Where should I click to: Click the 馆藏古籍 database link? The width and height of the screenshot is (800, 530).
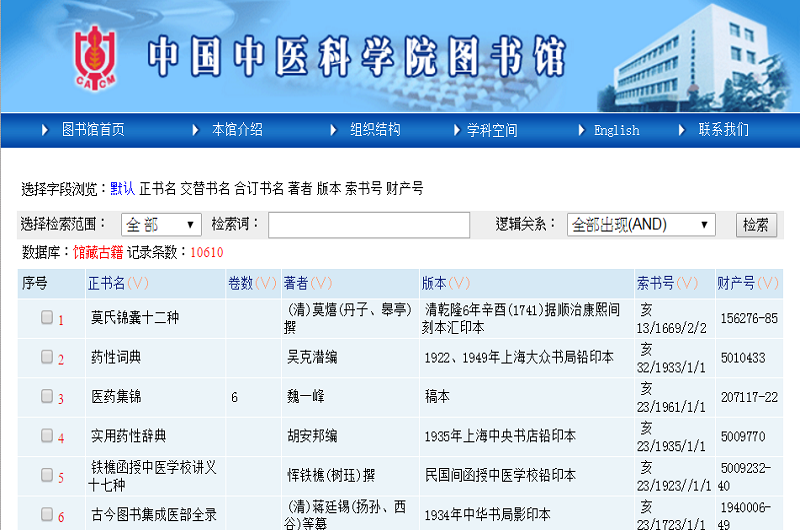pyautogui.click(x=98, y=252)
